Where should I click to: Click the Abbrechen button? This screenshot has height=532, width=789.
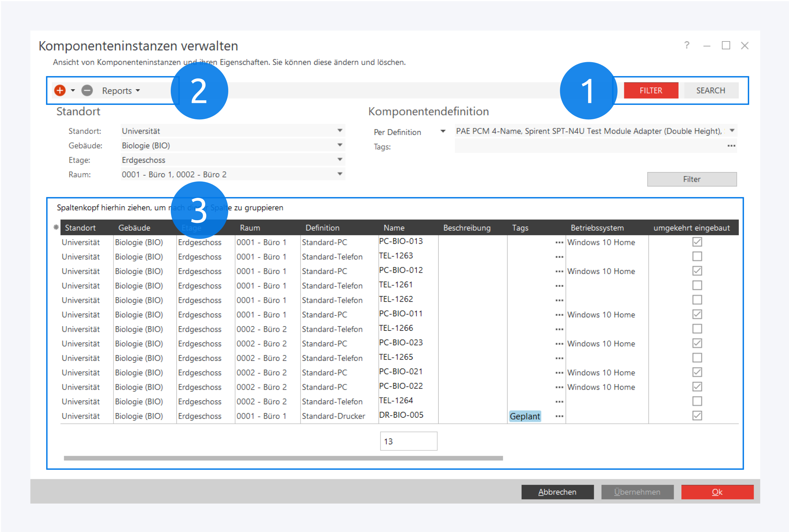pos(557,492)
